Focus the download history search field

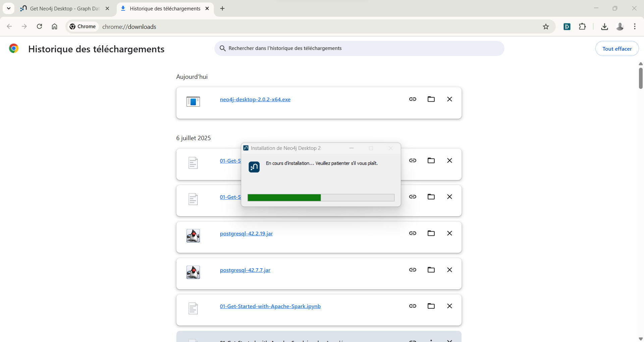359,48
